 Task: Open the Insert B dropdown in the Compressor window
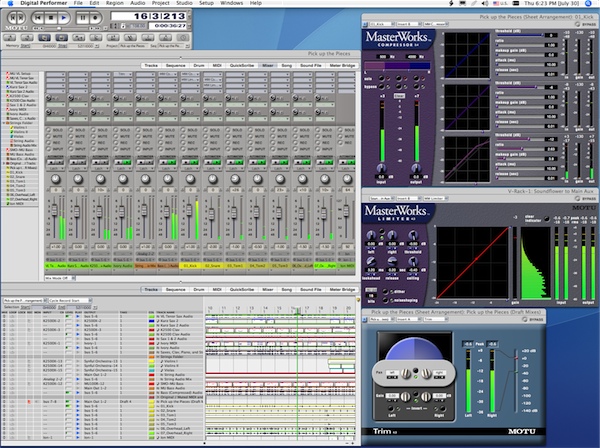point(408,24)
